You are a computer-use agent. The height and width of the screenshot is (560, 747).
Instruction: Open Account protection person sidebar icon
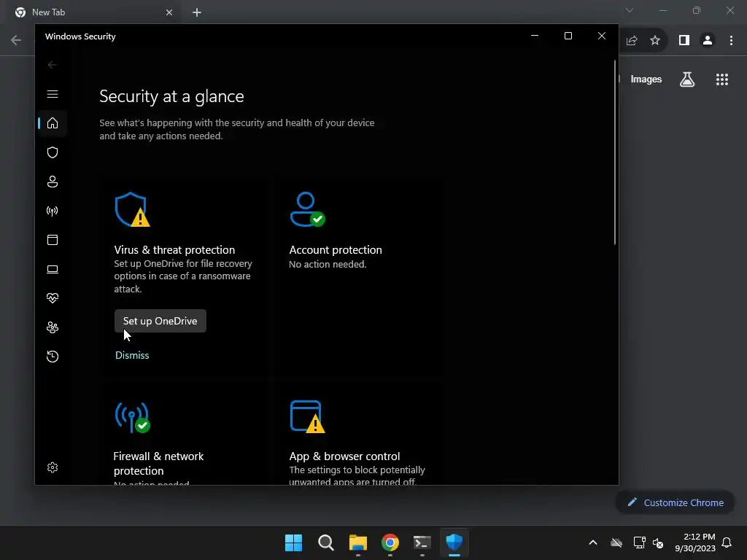(x=53, y=182)
